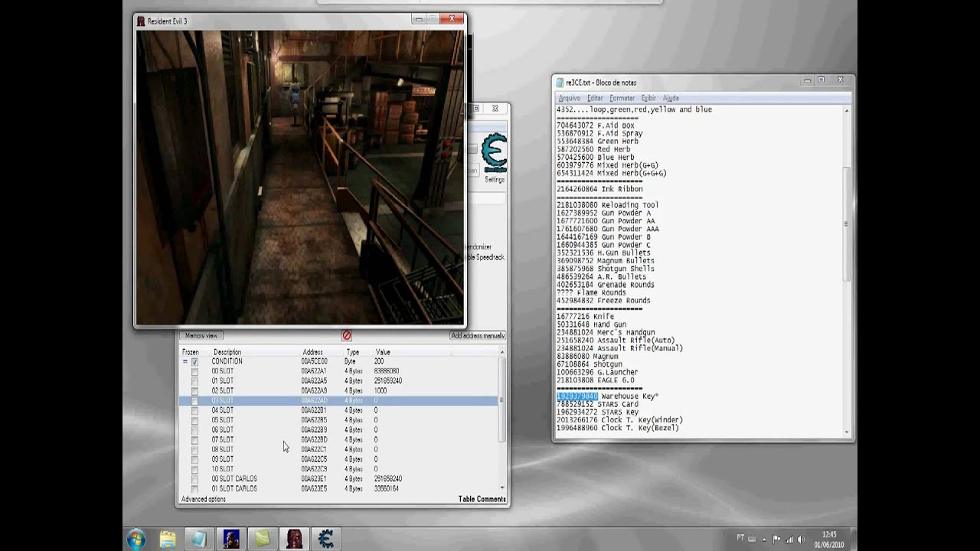
Task: Click the 00 SLOT value 83886080
Action: click(387, 371)
